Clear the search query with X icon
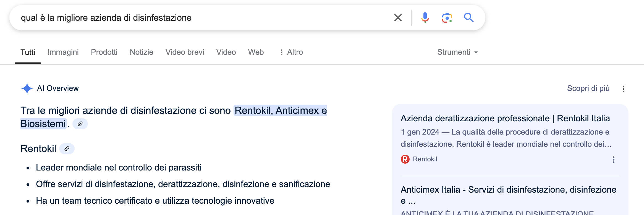 (398, 18)
